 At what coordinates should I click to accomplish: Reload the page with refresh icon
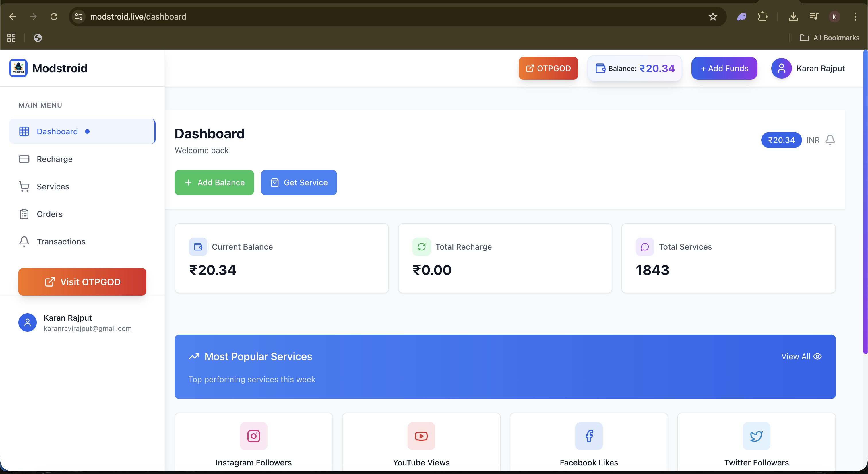click(54, 17)
